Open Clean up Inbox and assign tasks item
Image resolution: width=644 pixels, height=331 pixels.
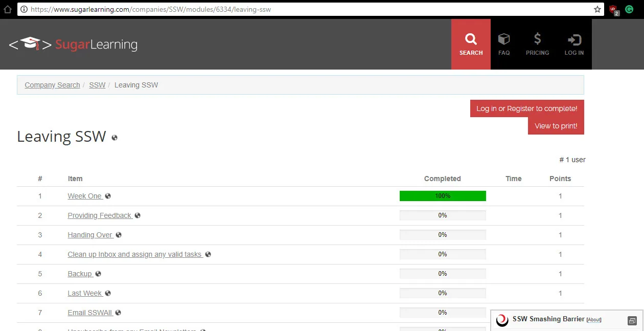tap(135, 254)
